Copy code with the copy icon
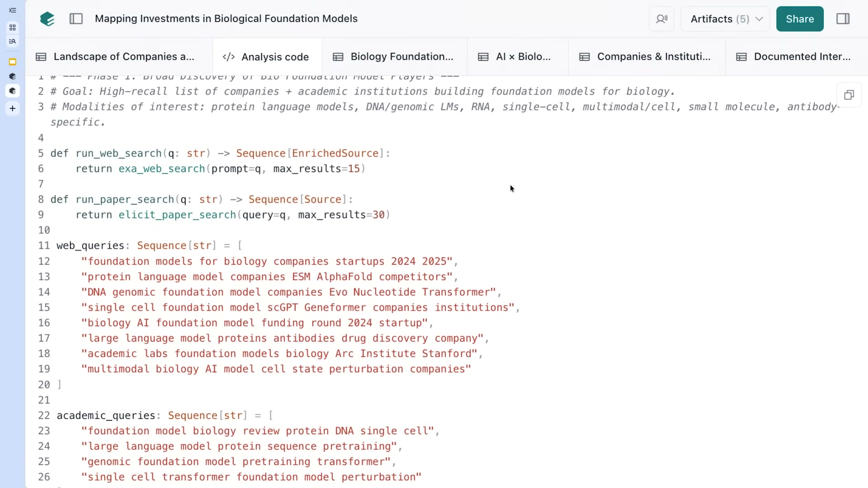This screenshot has height=488, width=868. click(x=849, y=95)
